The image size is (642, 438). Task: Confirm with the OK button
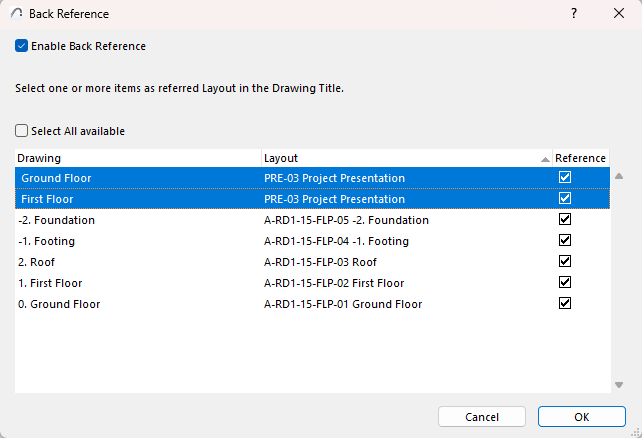click(x=581, y=416)
